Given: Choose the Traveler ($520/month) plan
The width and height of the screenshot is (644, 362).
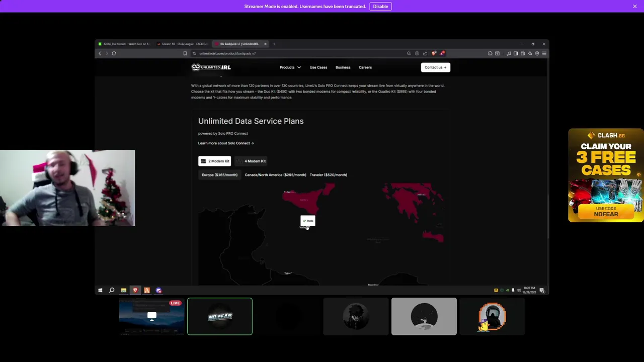Looking at the screenshot, I should pyautogui.click(x=328, y=175).
